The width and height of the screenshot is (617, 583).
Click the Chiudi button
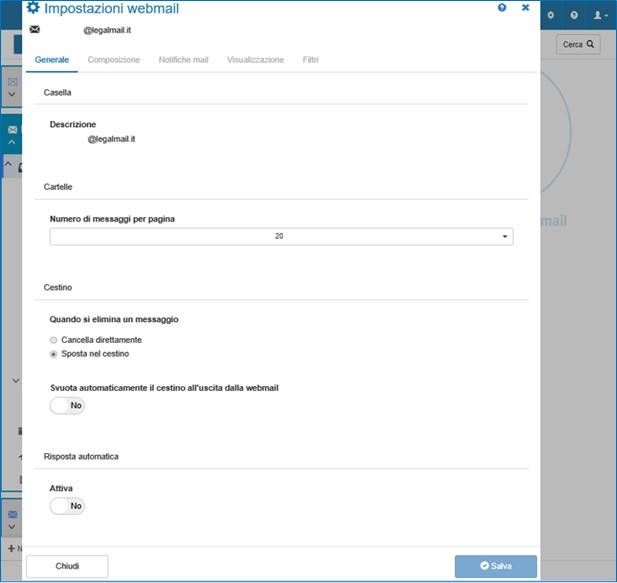click(x=67, y=566)
